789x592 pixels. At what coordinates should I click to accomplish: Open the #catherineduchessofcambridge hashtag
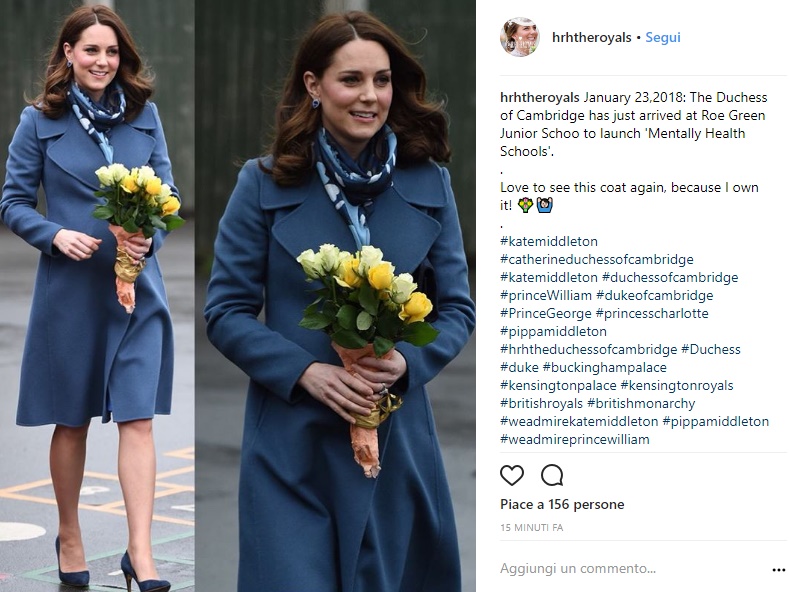(x=597, y=259)
